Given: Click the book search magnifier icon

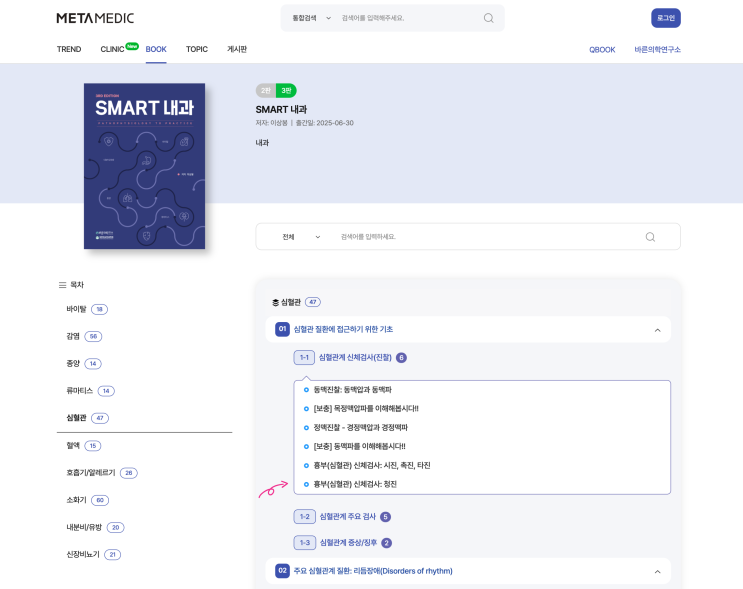Looking at the screenshot, I should (x=650, y=237).
